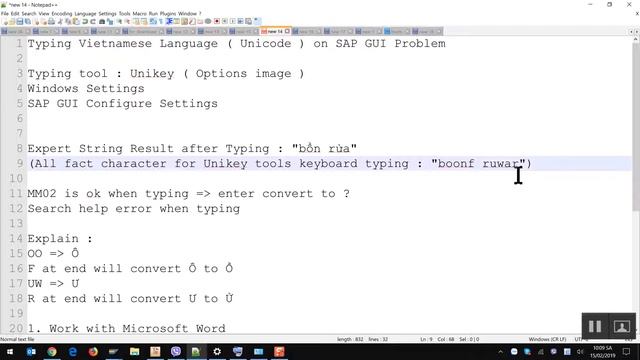Click the Open file toolbar icon
This screenshot has height=360, width=640.
click(x=12, y=21)
